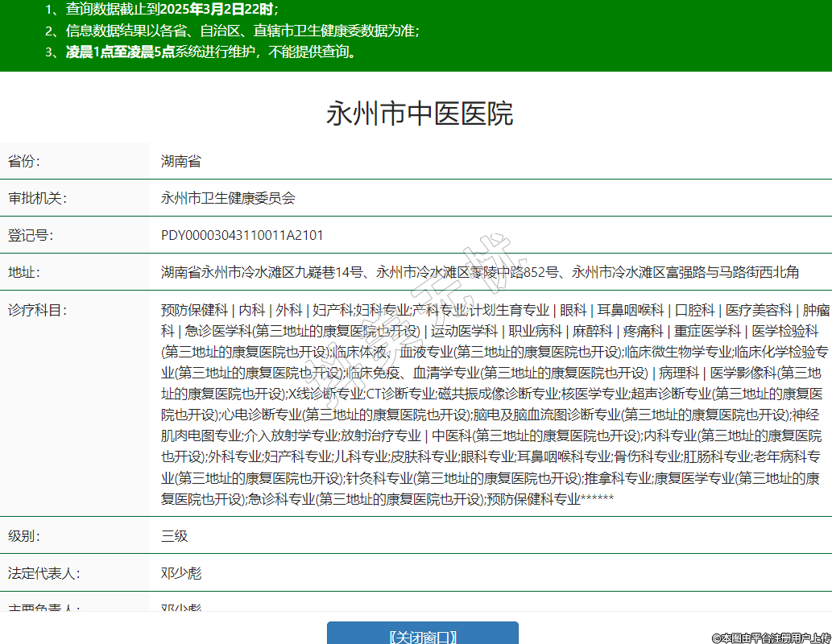Click the 地址 field label
Image resolution: width=832 pixels, height=644 pixels.
click(23, 272)
